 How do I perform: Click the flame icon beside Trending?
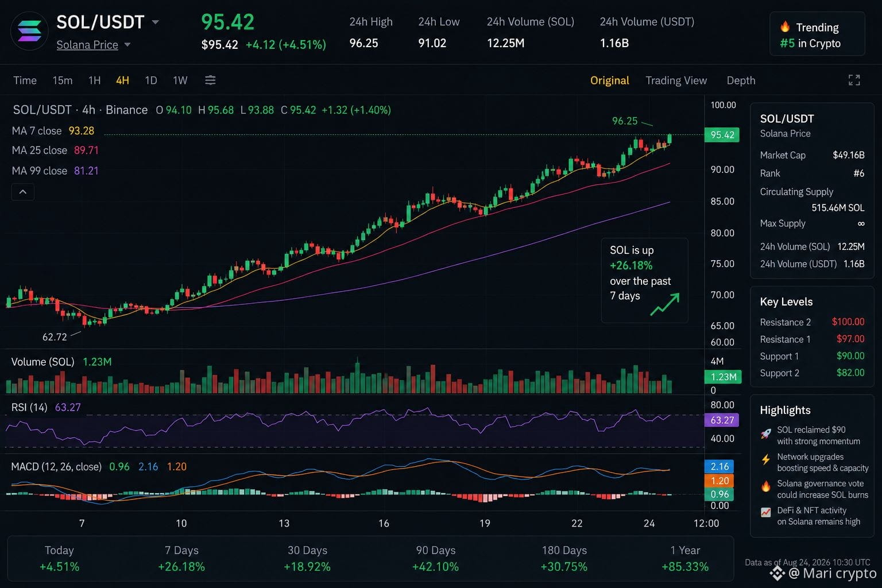point(785,27)
